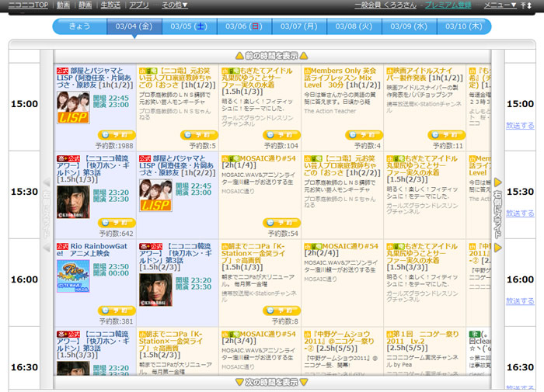Open 朝までニコPa [1.5h(1/3)] title
This screenshot has height=392, width=544.
[253, 256]
